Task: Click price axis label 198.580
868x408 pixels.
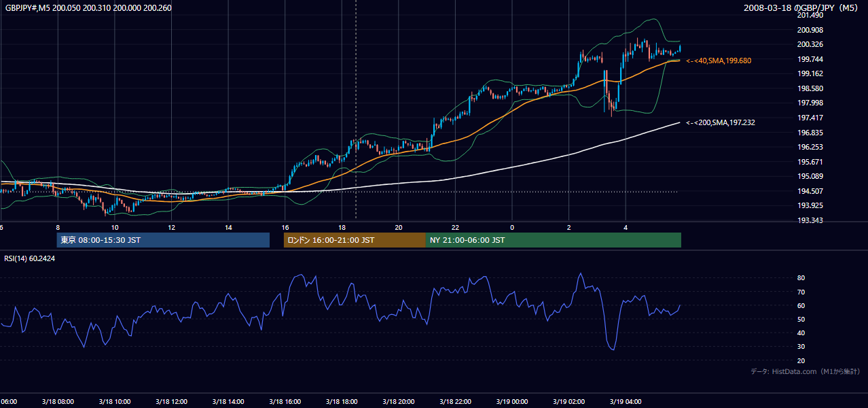Action: point(811,88)
